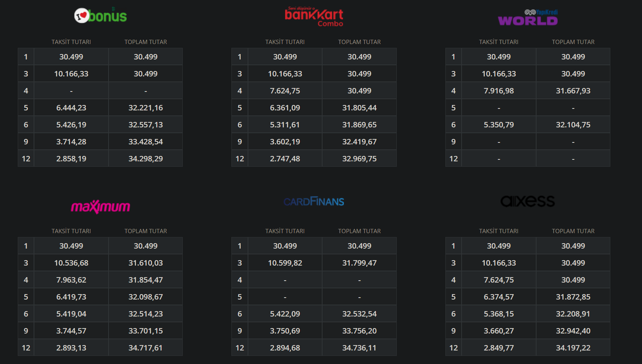Click Axess 5-installment total 31.872,85
This screenshot has width=642, height=364.
(573, 297)
